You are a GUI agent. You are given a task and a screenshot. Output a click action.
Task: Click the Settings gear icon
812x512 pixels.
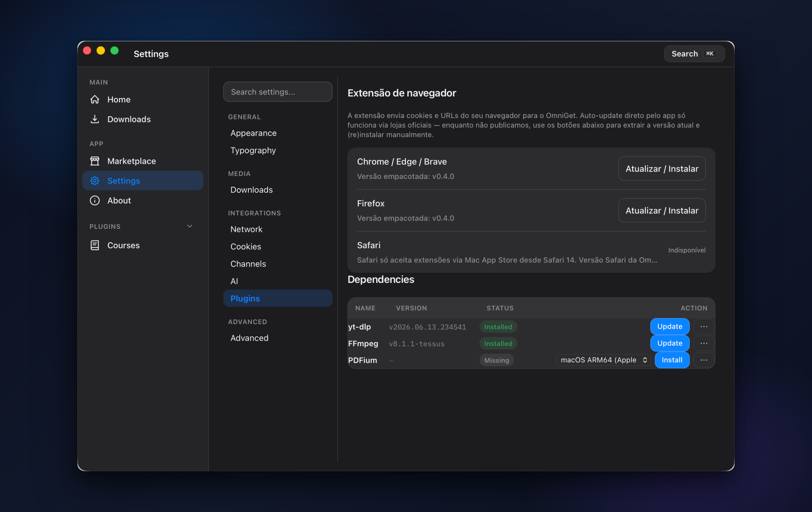[95, 181]
